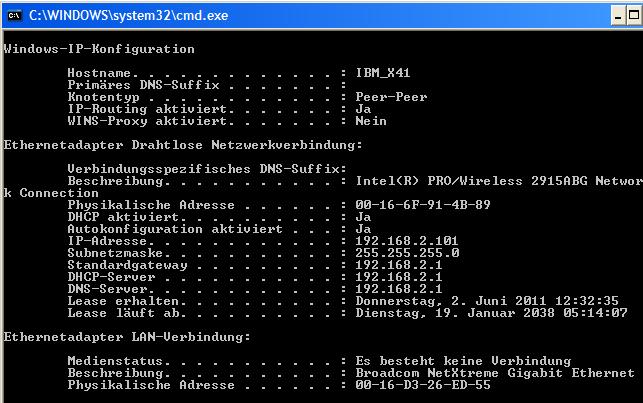Click the 'Lease läuft ab' date value

491,313
